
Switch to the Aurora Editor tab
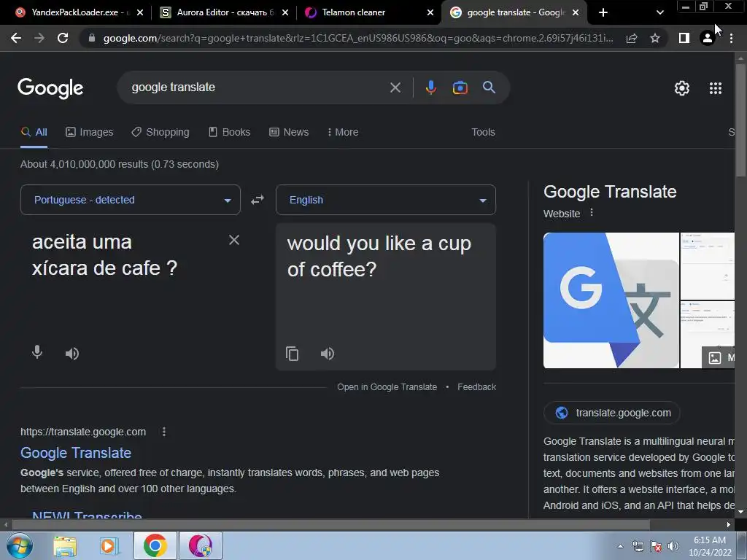tap(223, 12)
